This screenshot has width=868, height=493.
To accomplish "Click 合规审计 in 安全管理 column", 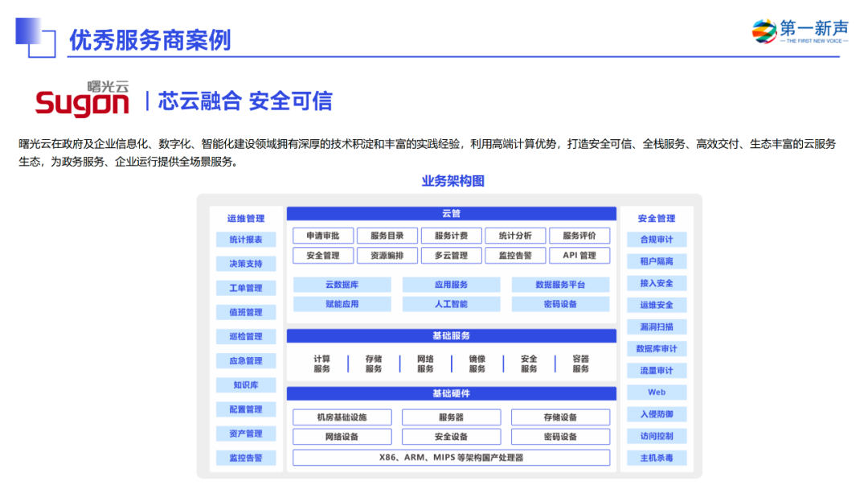I will (657, 240).
